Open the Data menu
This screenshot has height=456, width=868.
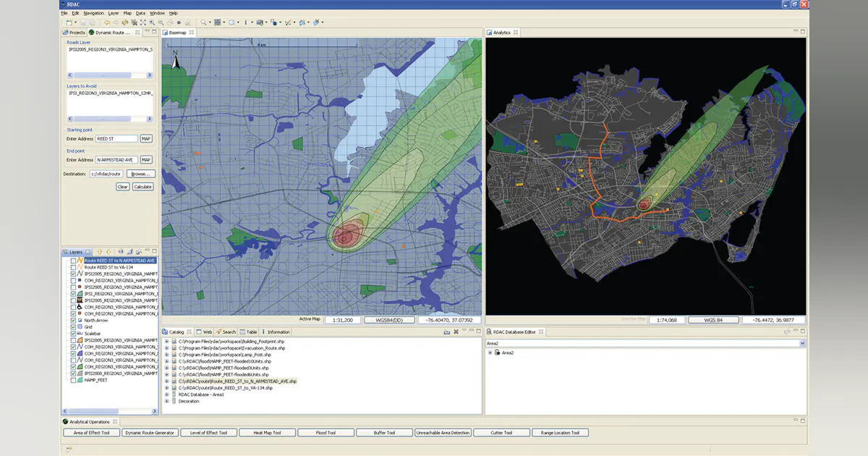pos(140,13)
